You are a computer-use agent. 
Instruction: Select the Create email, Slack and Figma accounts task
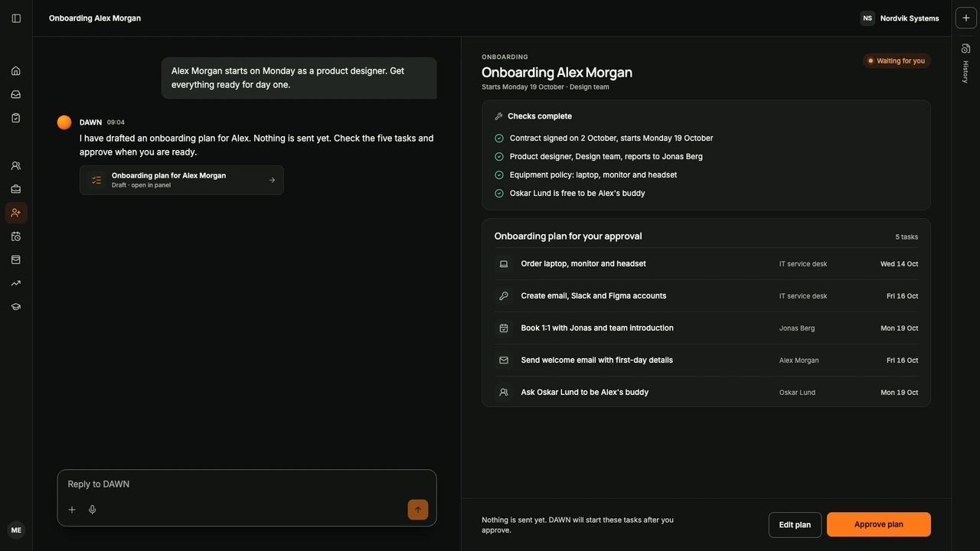coord(706,296)
